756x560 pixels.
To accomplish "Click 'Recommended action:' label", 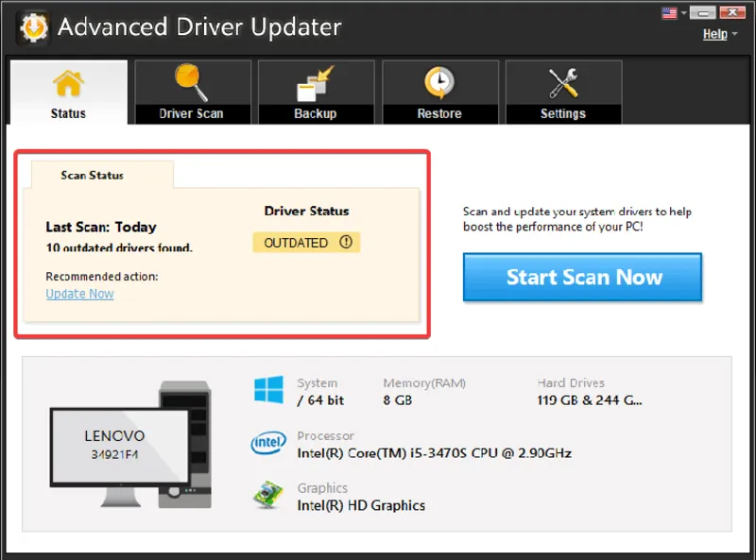I will coord(102,276).
